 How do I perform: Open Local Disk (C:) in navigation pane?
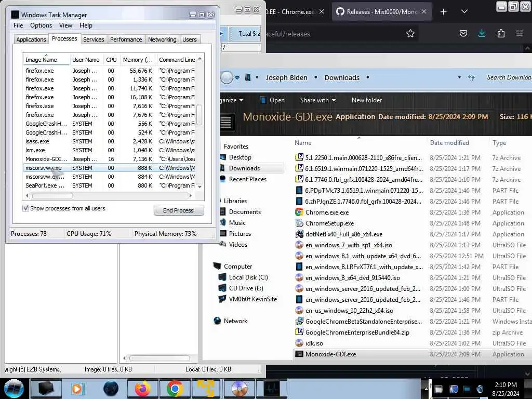[x=248, y=277]
